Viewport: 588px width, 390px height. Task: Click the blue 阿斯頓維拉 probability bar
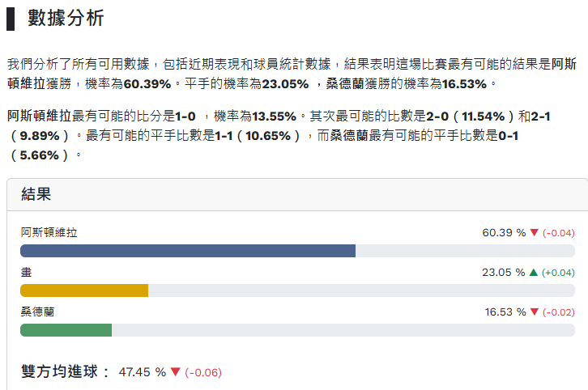point(188,251)
